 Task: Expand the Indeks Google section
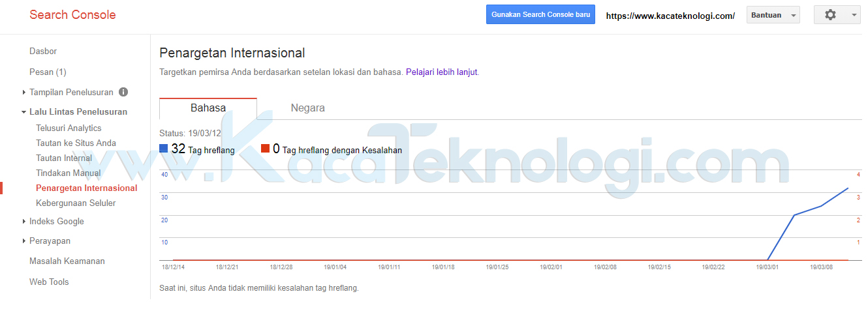coord(24,222)
